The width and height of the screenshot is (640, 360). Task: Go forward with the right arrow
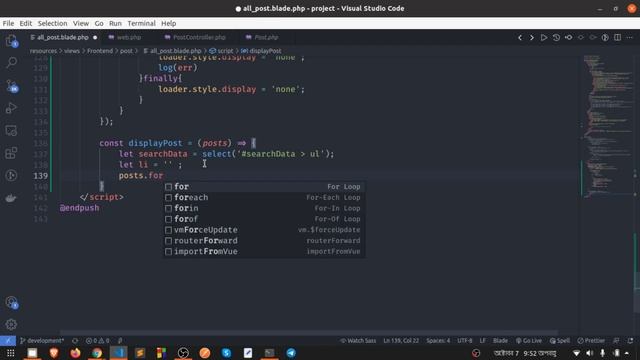pos(531,38)
